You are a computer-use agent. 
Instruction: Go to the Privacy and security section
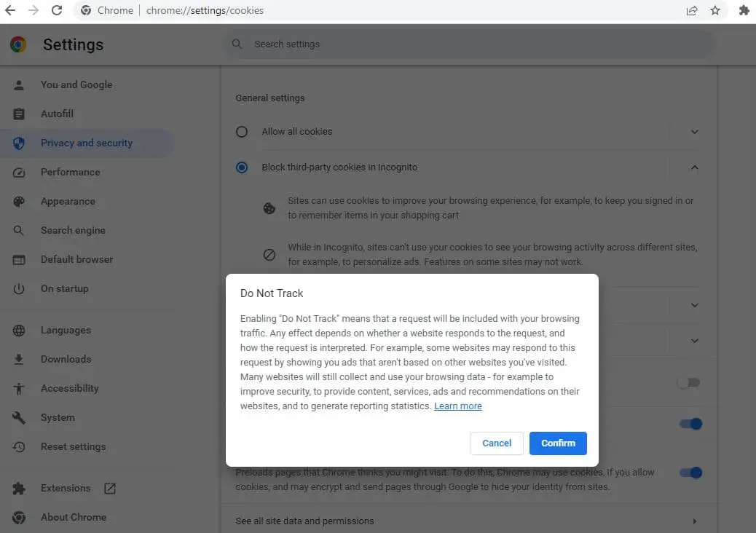click(x=87, y=143)
